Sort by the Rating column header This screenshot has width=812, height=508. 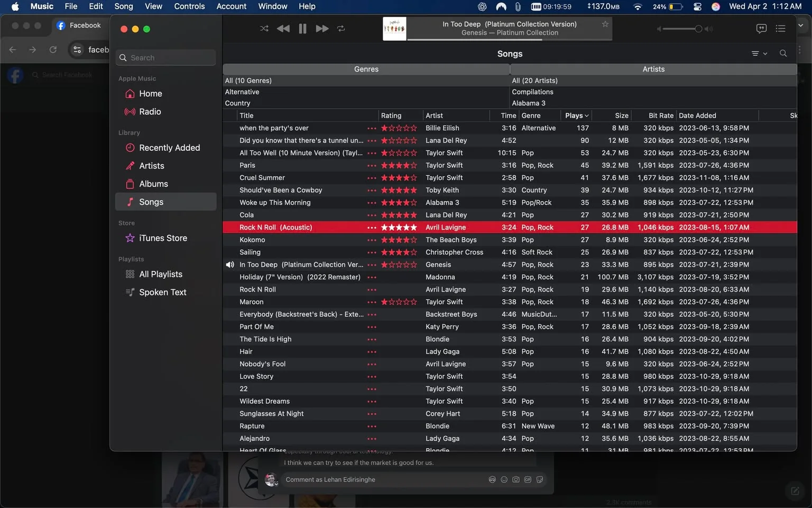point(400,115)
